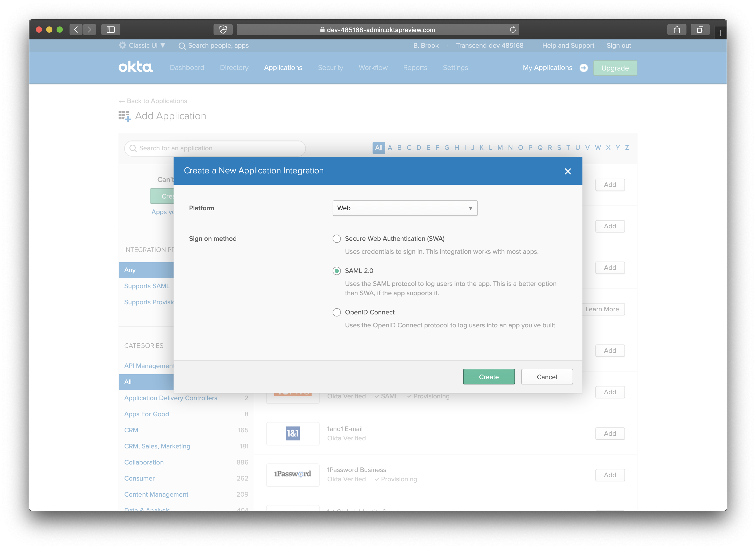This screenshot has width=756, height=549.
Task: Click the gear icon beside Classic UI
Action: pyautogui.click(x=123, y=45)
